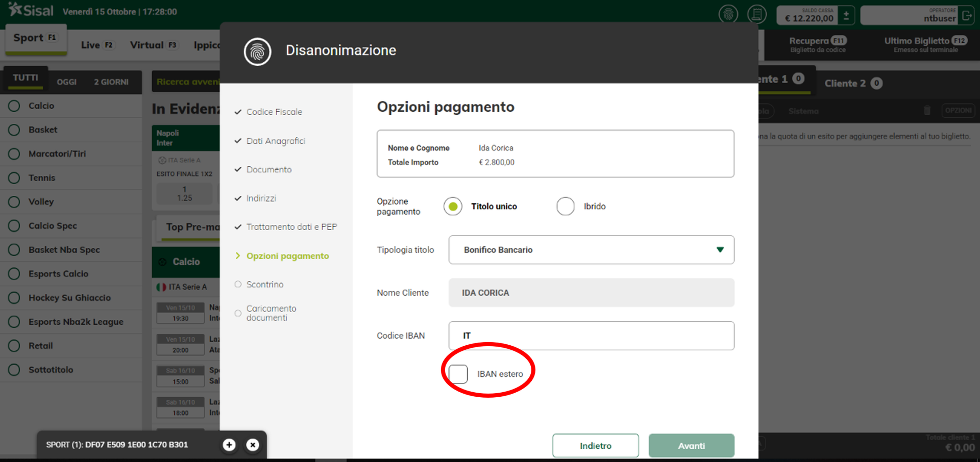
Task: Click the Ven 15/10 19:30 match time
Action: (181, 313)
